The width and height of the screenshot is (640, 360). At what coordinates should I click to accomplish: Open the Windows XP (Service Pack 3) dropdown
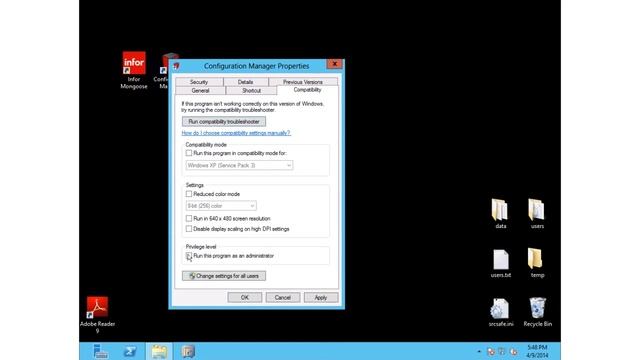click(239, 165)
